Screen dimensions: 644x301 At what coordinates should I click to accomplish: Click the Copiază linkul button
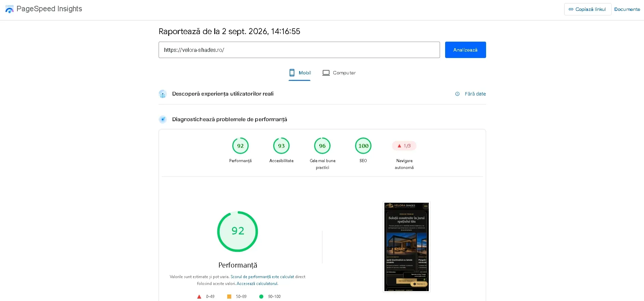588,9
